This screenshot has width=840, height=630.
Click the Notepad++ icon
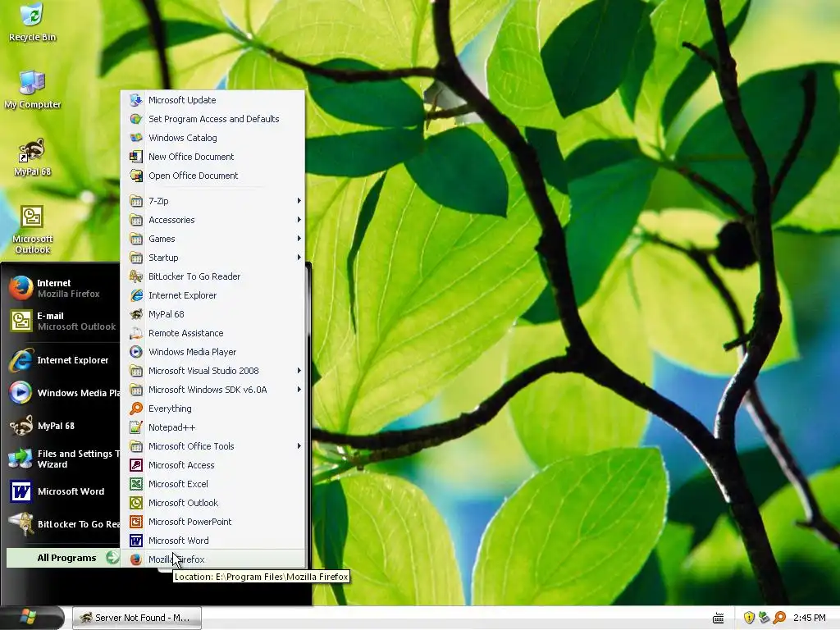pos(136,427)
